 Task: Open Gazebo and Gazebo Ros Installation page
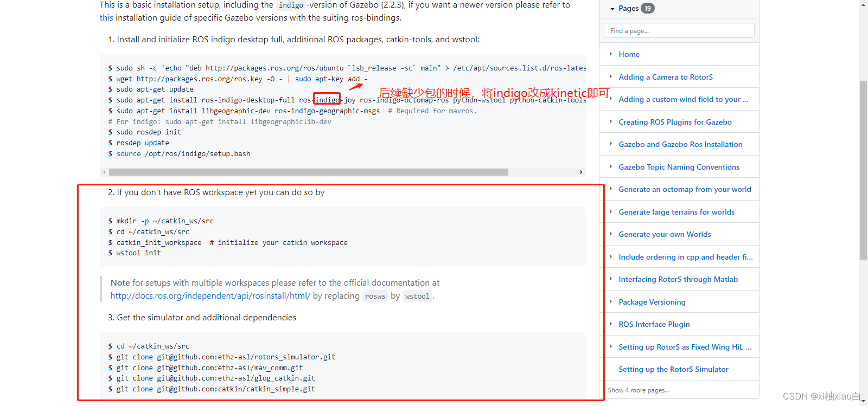coord(680,144)
